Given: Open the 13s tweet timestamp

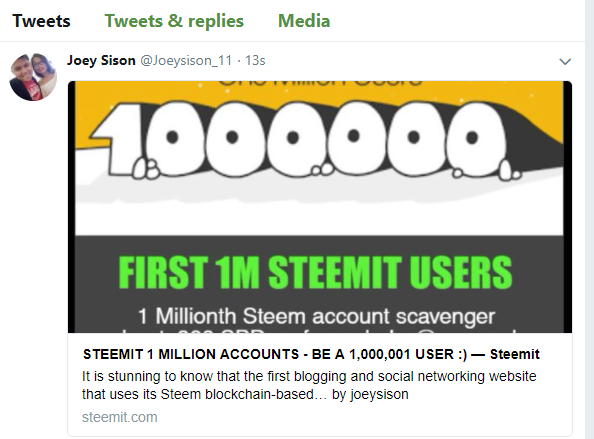Looking at the screenshot, I should click(x=255, y=61).
